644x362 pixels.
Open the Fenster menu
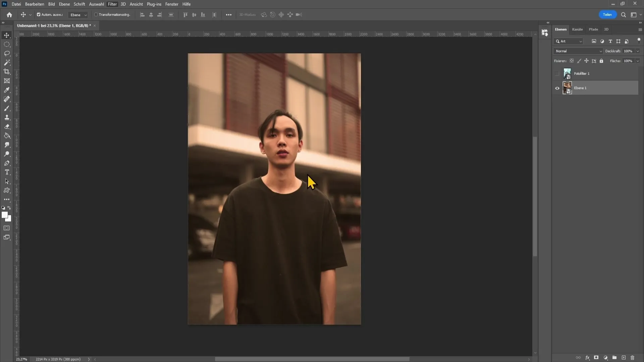pyautogui.click(x=172, y=4)
